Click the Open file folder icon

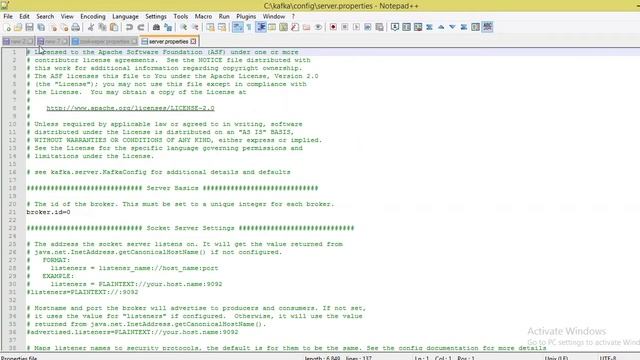pos(18,27)
